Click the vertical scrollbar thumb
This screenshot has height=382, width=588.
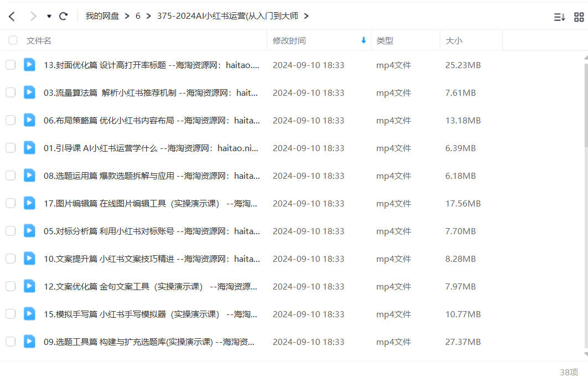point(586,105)
